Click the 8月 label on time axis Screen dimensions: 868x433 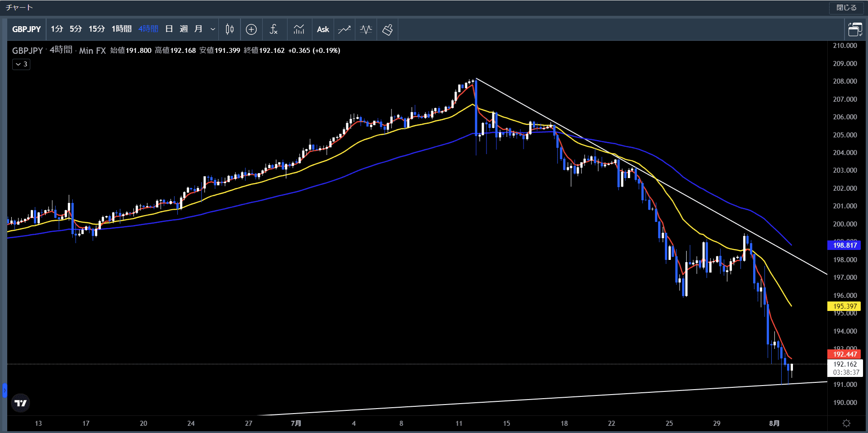click(x=774, y=424)
